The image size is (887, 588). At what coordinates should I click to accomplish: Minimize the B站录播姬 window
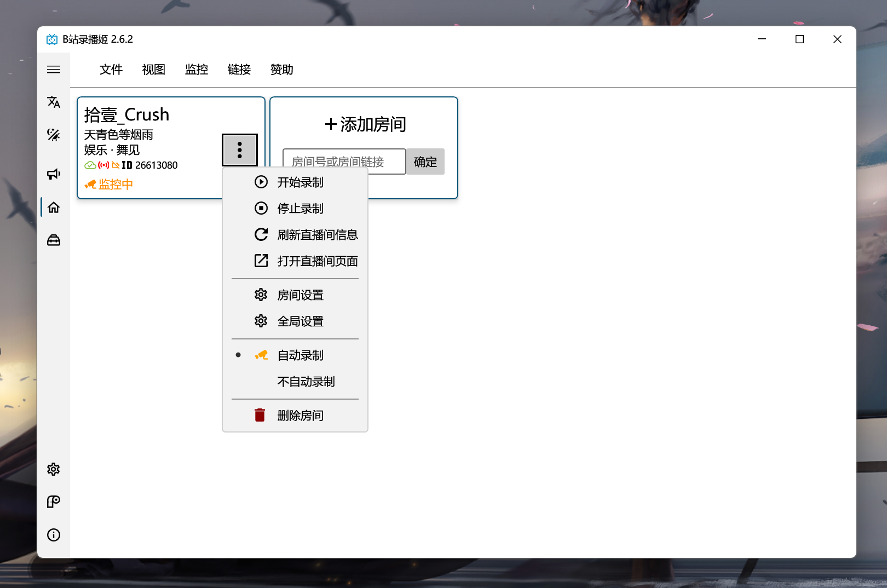(762, 39)
